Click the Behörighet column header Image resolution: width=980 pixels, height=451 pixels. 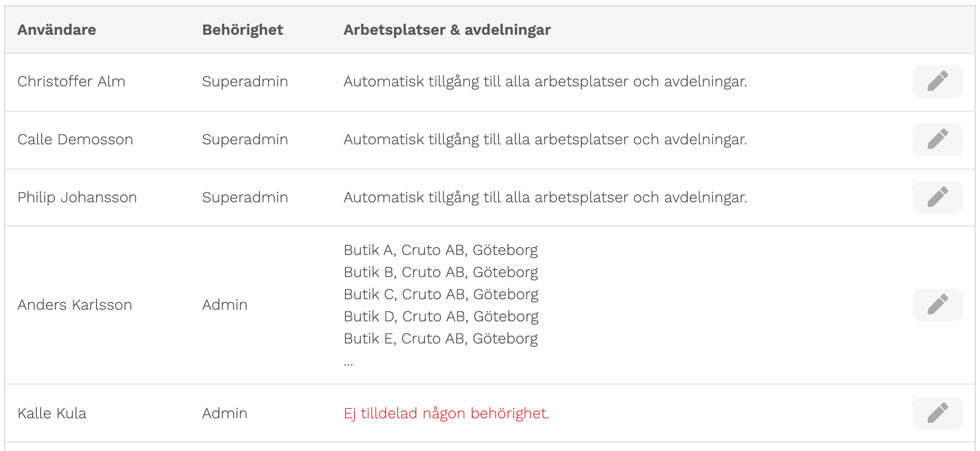(x=243, y=30)
